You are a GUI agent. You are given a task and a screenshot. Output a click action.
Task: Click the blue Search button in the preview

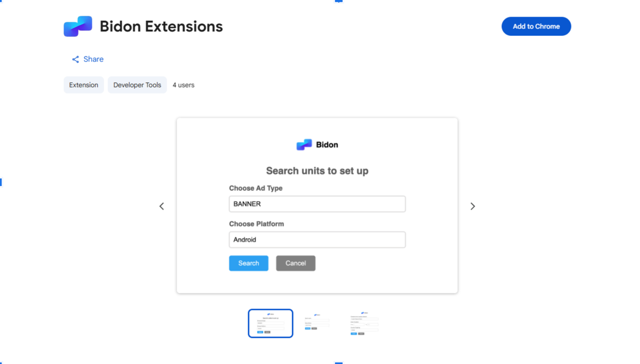(x=248, y=263)
